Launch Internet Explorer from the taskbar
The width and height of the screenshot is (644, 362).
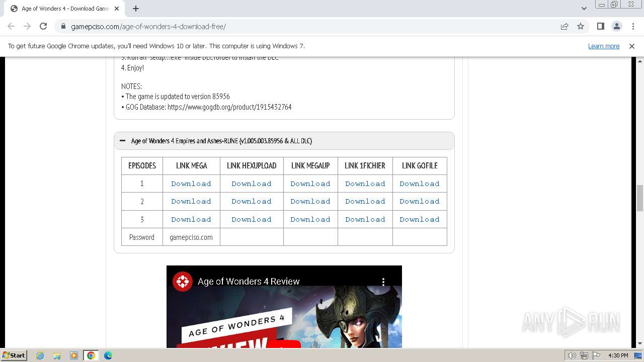coord(40,355)
